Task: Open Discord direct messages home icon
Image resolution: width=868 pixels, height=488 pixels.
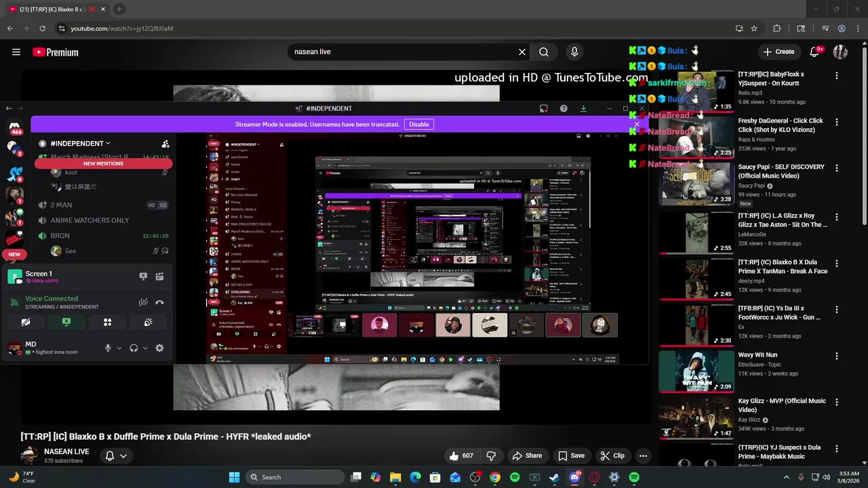Action: pos(15,127)
